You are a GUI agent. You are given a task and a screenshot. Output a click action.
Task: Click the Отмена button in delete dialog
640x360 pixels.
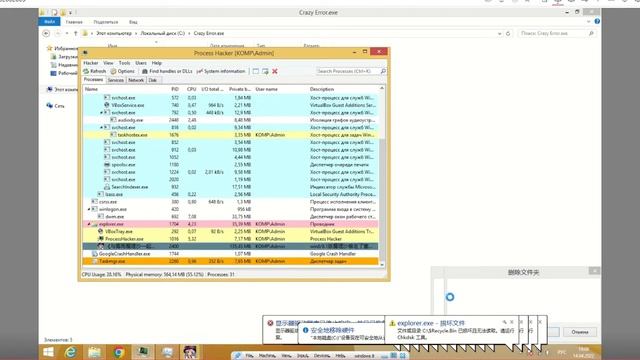click(x=580, y=332)
